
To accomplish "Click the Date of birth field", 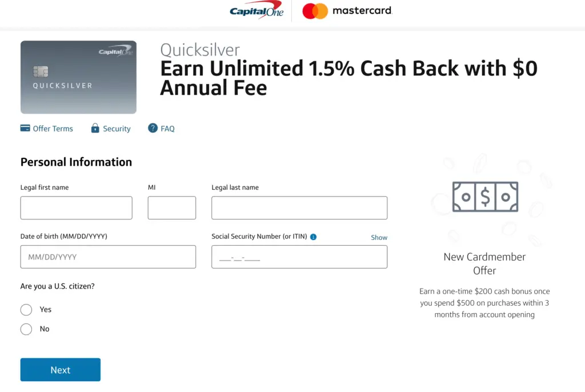I will pyautogui.click(x=108, y=257).
